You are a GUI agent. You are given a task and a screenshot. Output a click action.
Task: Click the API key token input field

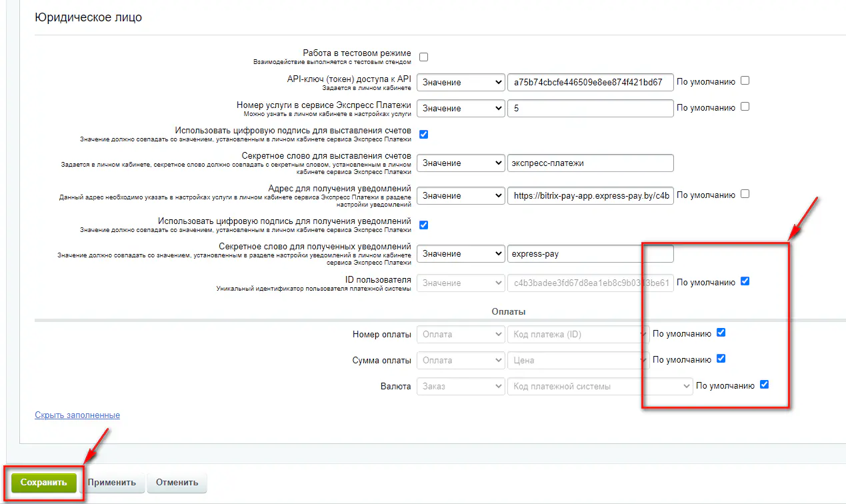pos(590,82)
